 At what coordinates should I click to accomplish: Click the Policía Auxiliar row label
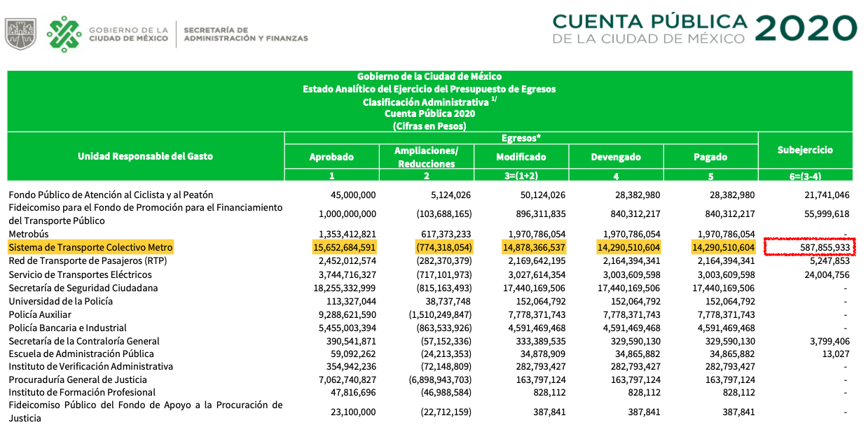pos(41,314)
